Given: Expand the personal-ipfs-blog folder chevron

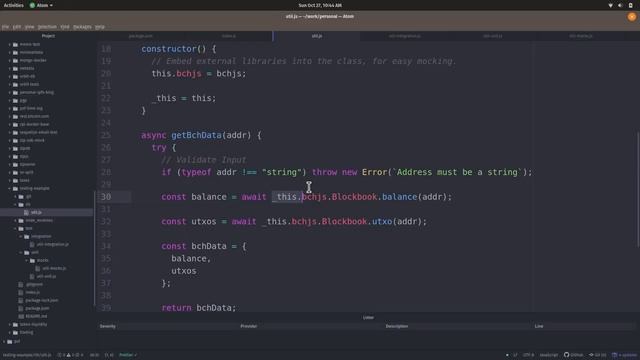Looking at the screenshot, I should (x=10, y=92).
